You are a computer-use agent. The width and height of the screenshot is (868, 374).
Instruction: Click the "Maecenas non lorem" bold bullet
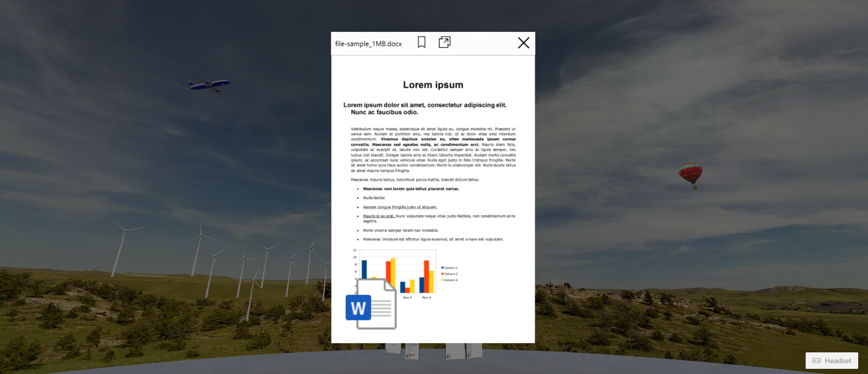[411, 189]
